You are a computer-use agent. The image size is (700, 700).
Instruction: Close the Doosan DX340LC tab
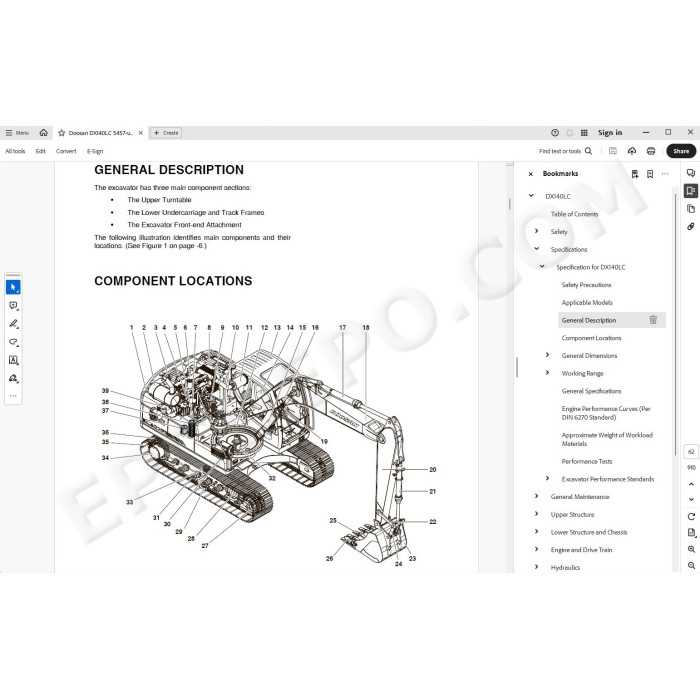141,133
